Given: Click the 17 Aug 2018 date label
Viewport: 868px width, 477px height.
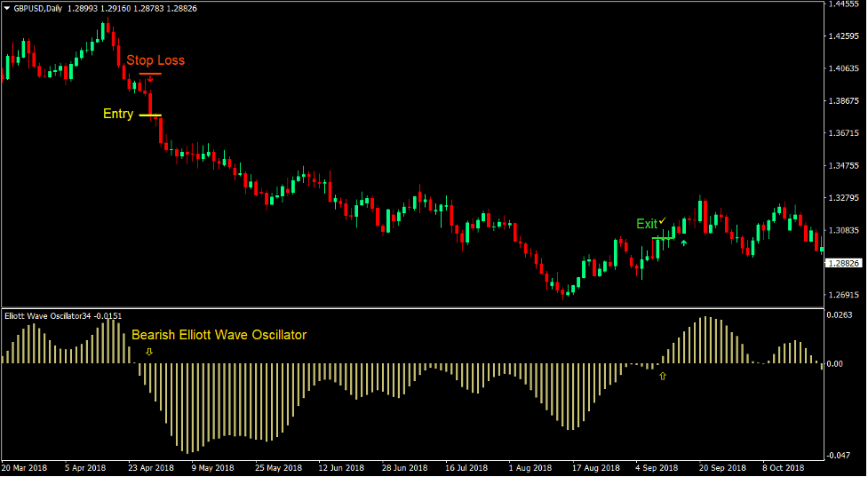Looking at the screenshot, I should click(594, 467).
